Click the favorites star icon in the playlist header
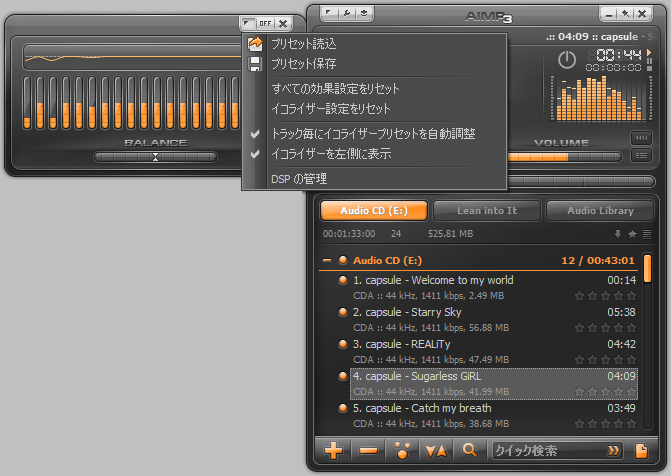Screen dimensions: 671x476 pyautogui.click(x=632, y=234)
